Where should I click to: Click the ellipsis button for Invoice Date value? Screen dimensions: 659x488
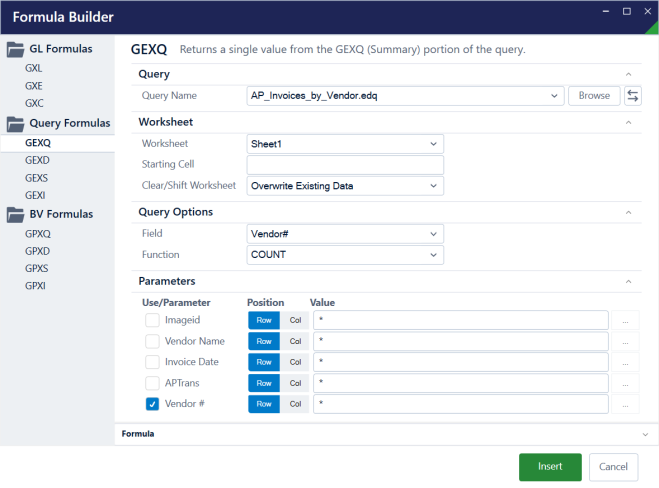pyautogui.click(x=625, y=362)
